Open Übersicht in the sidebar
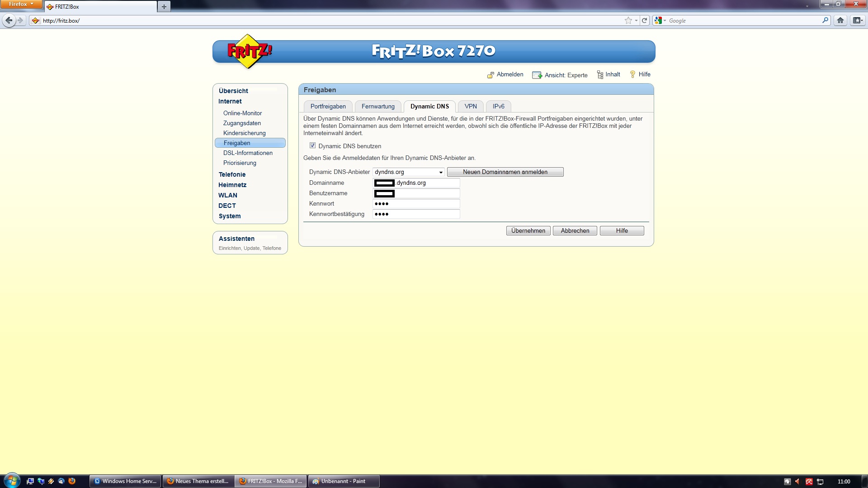Viewport: 868px width, 488px height. click(233, 91)
